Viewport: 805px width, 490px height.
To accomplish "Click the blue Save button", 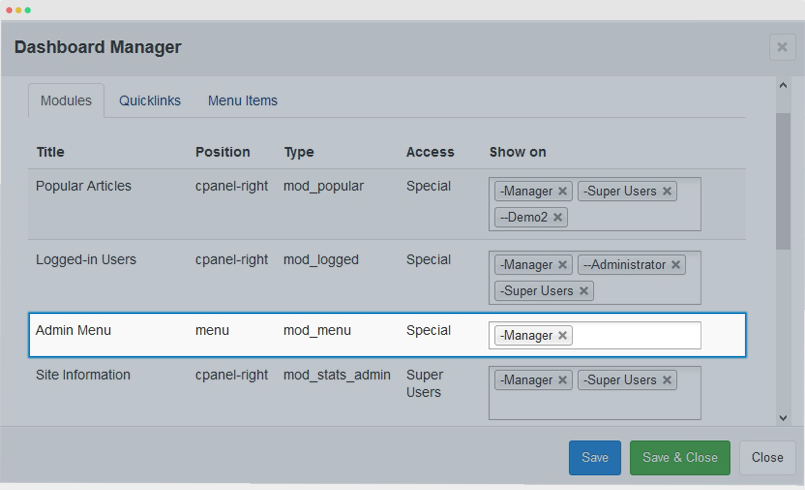I will (595, 458).
